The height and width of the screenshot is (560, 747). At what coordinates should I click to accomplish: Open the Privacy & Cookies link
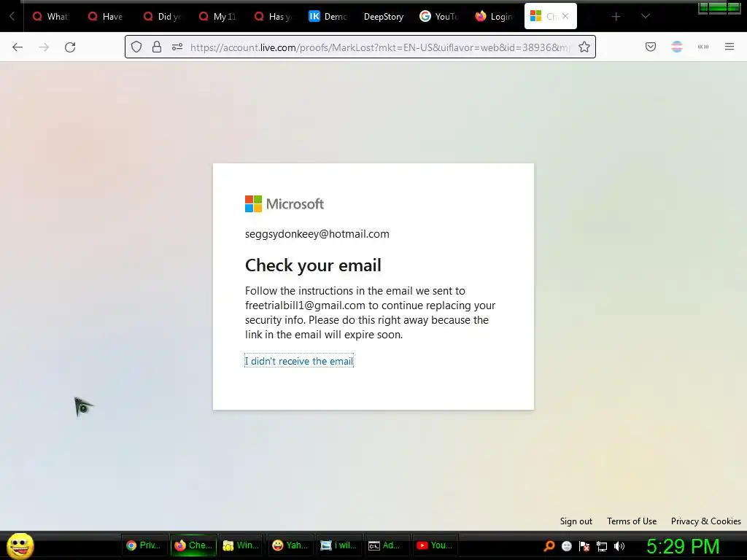coord(706,521)
